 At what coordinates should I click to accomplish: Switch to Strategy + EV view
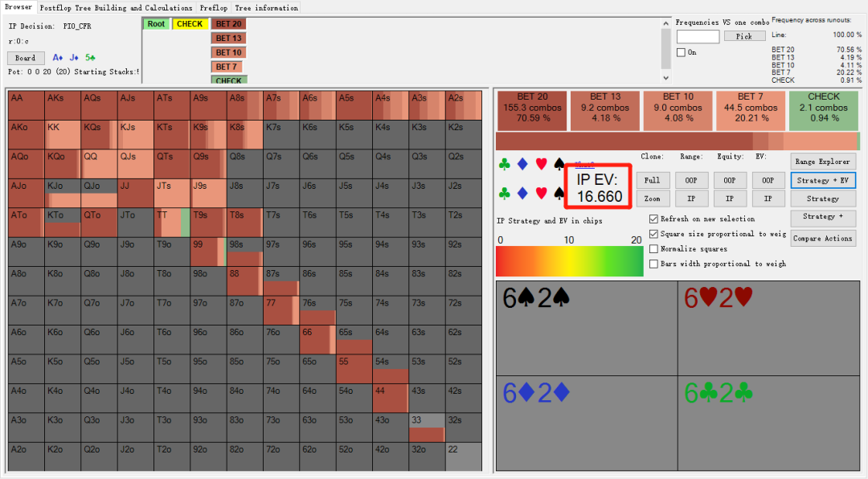pos(823,181)
